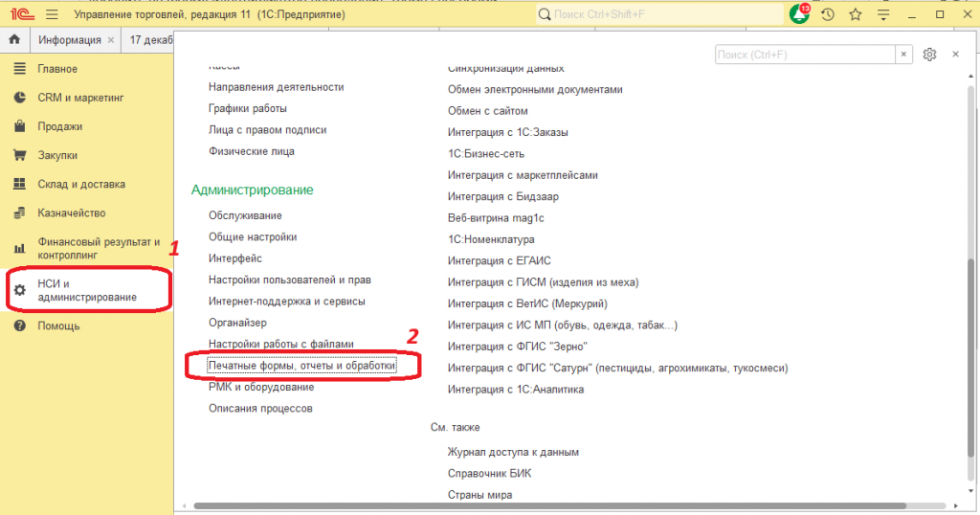Close the function menu panel
Viewport: 980px width, 515px height.
[x=956, y=55]
